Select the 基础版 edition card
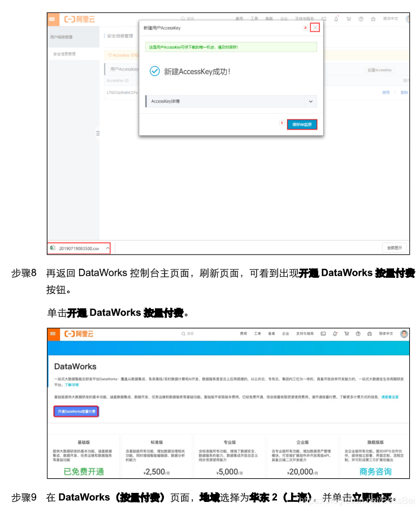 (x=84, y=456)
